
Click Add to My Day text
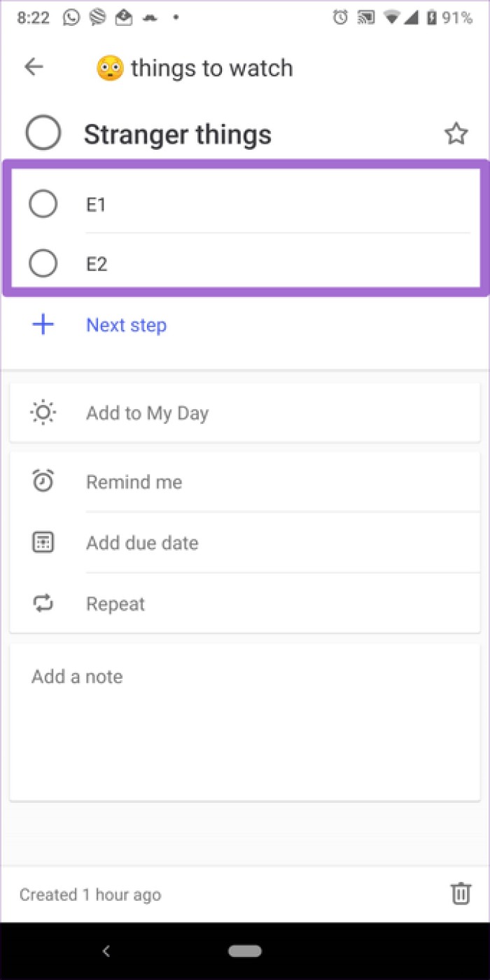tap(147, 413)
